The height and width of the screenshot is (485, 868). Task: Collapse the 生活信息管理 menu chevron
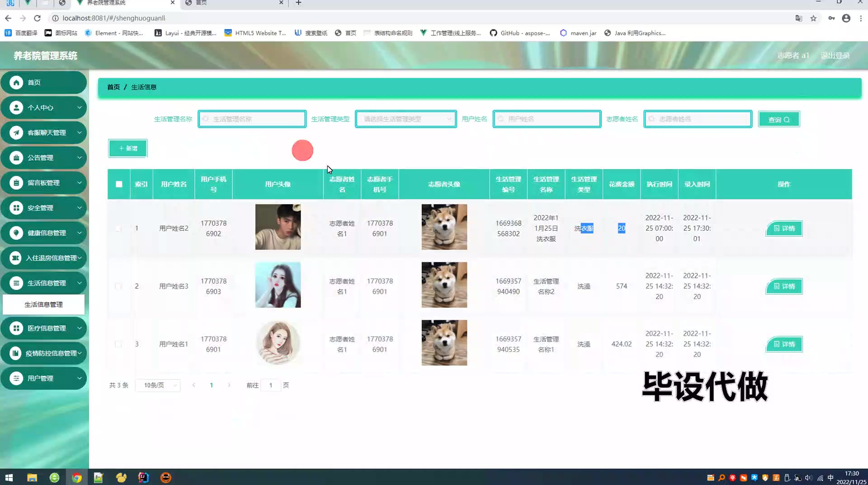point(79,283)
